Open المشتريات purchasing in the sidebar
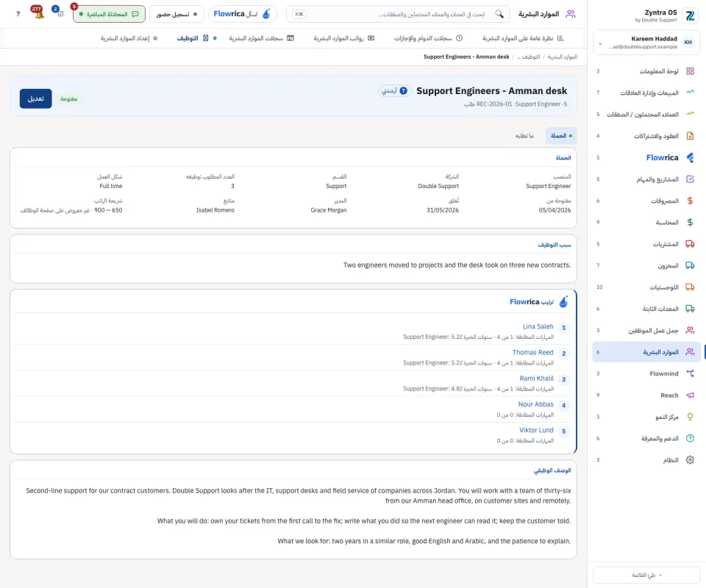706x588 pixels. click(646, 244)
